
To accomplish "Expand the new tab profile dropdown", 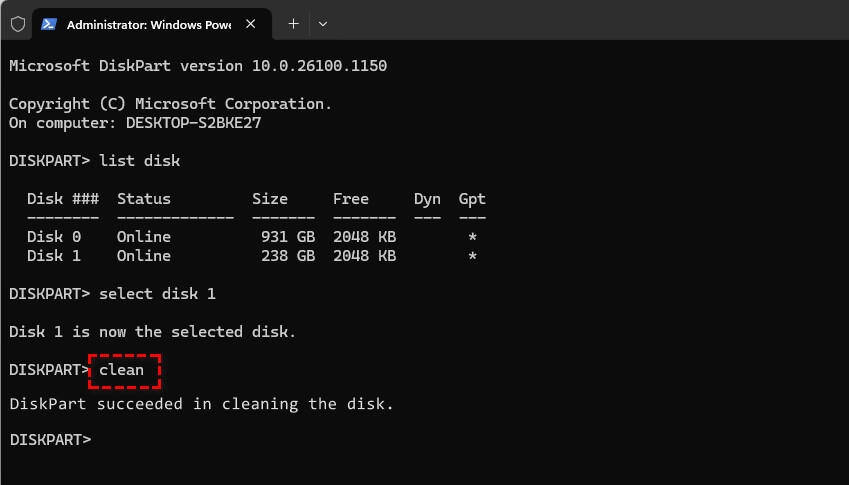I will [322, 24].
